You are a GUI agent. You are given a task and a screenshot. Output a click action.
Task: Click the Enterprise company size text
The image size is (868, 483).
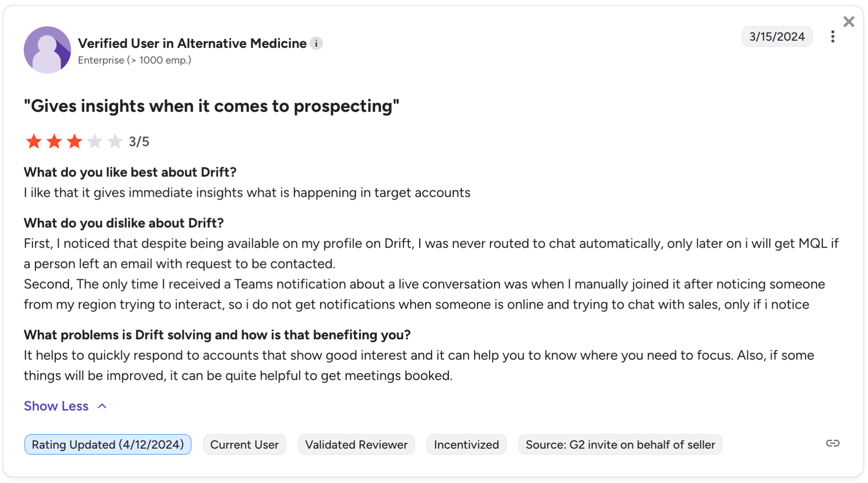[134, 60]
